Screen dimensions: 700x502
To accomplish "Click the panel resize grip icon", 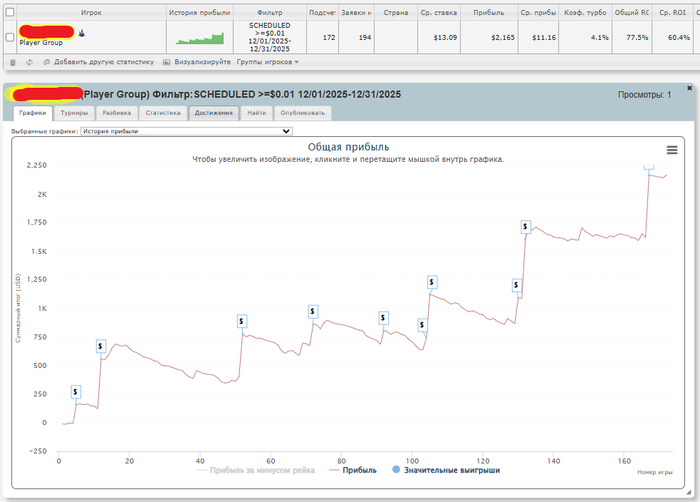I will [x=689, y=492].
